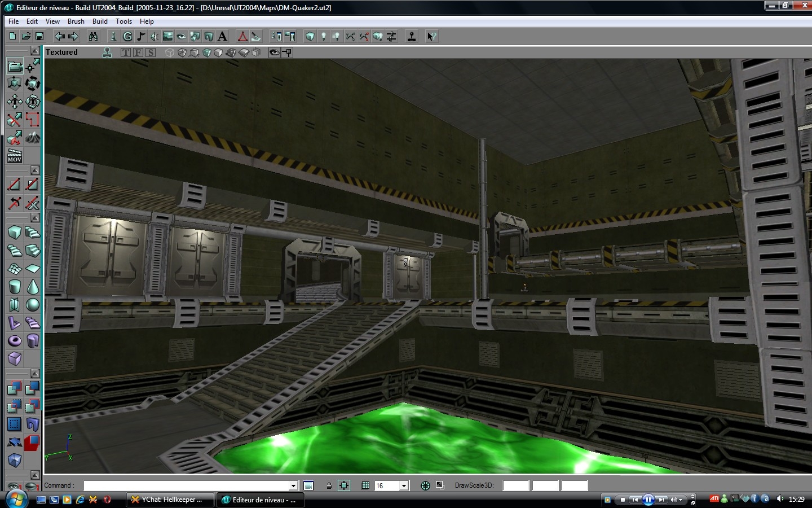Toggle the viewport eye show-flags button
The image size is (812, 508).
(274, 52)
